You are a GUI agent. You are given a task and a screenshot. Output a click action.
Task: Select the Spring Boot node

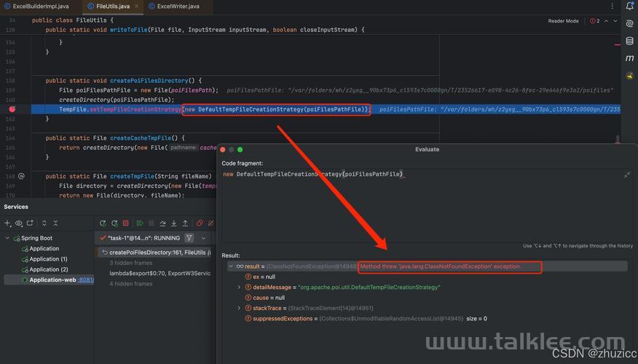point(33,238)
